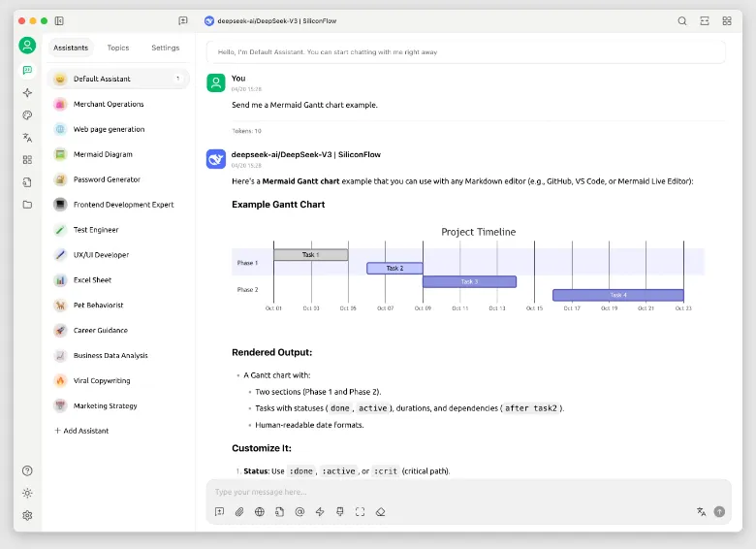
Task: Open the translate icon in left sidebar
Action: coord(27,137)
